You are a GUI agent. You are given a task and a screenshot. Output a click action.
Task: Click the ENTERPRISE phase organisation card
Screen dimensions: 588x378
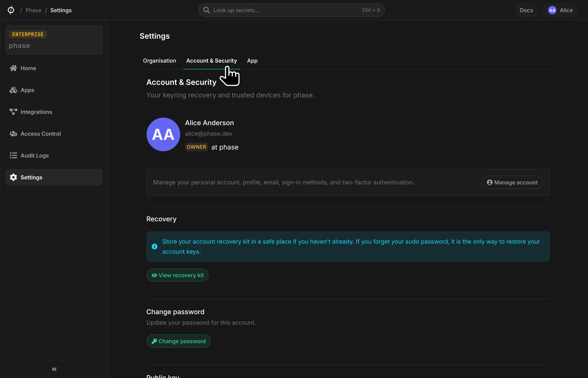[54, 40]
